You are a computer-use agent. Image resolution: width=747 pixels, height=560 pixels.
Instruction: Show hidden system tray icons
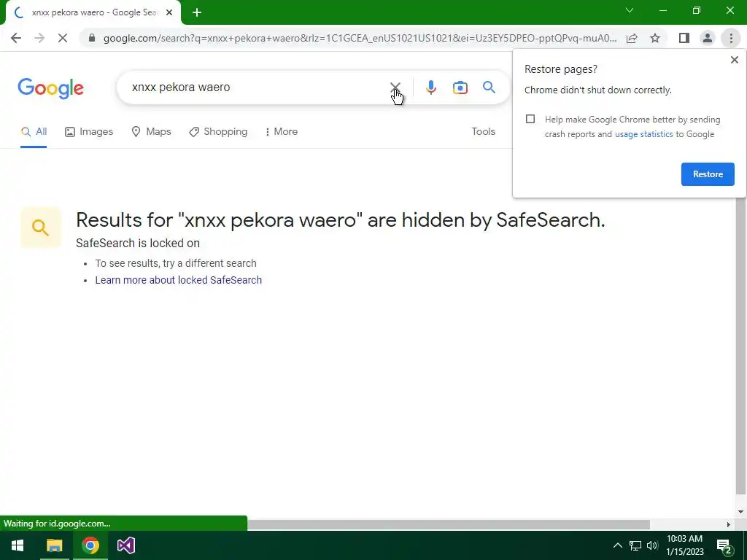pyautogui.click(x=617, y=545)
